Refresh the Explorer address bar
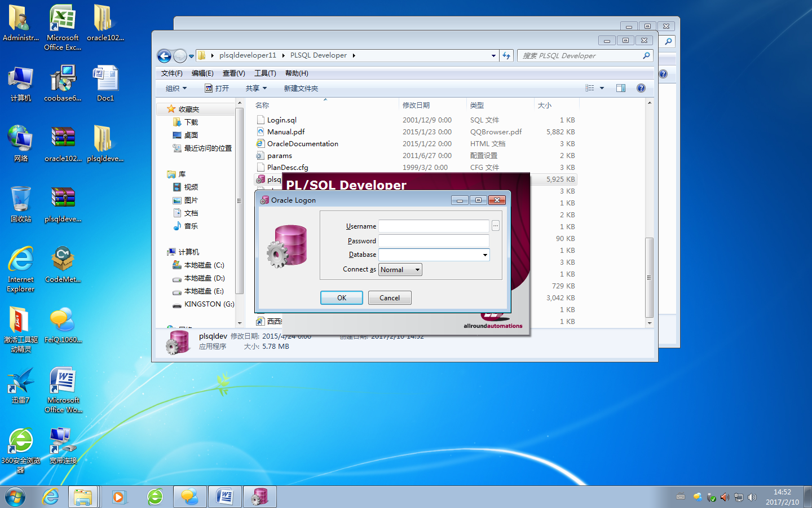The width and height of the screenshot is (812, 508). 506,56
